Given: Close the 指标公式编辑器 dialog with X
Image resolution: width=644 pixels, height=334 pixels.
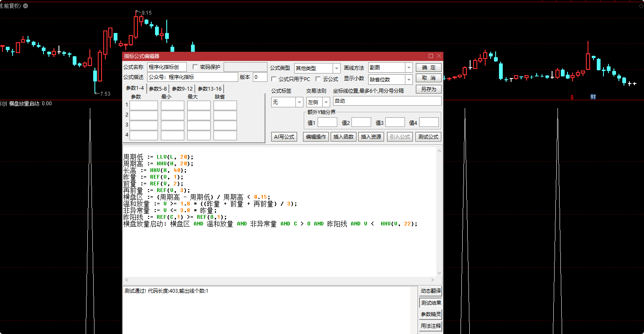Looking at the screenshot, I should click(x=439, y=56).
